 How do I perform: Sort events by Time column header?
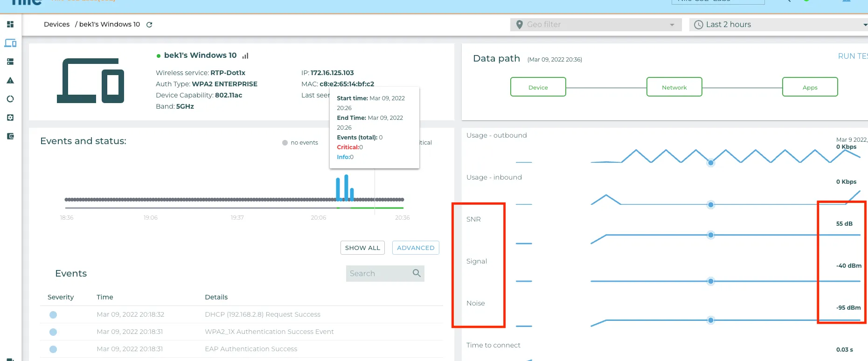tap(105, 297)
